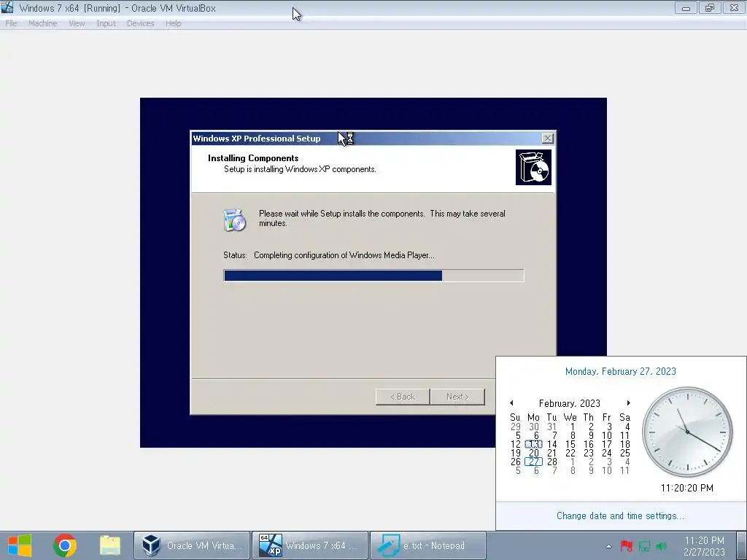Select February 27 in the calendar
The width and height of the screenshot is (747, 560).
coord(533,462)
